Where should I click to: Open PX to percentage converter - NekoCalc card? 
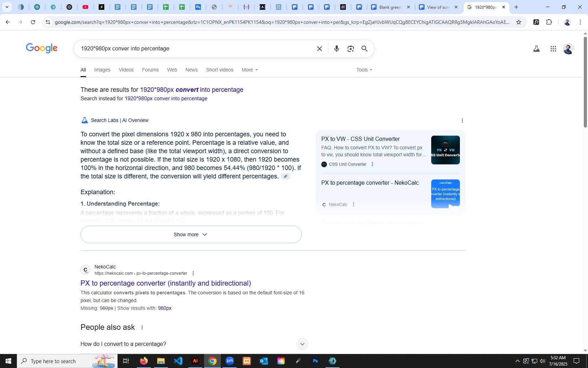(x=370, y=183)
